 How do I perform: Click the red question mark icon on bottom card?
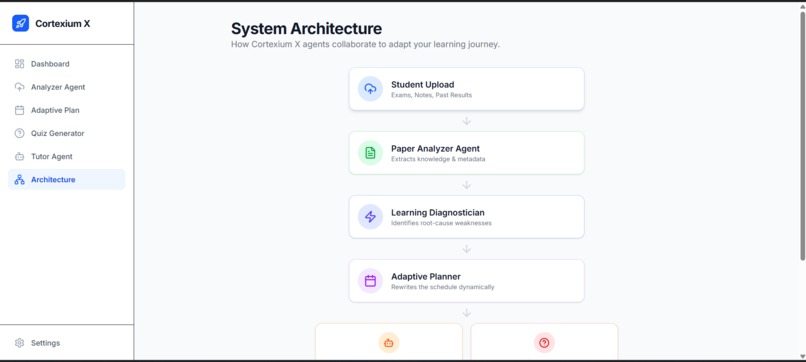point(544,343)
